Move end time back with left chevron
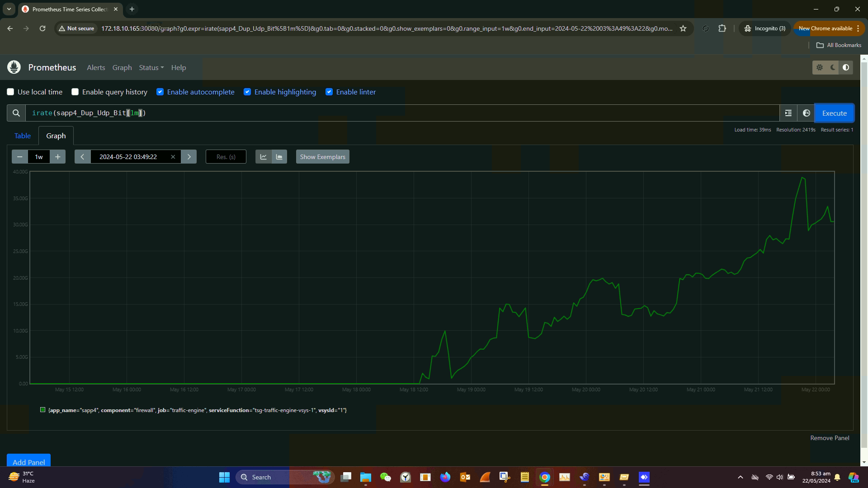The width and height of the screenshot is (868, 488). (x=82, y=157)
